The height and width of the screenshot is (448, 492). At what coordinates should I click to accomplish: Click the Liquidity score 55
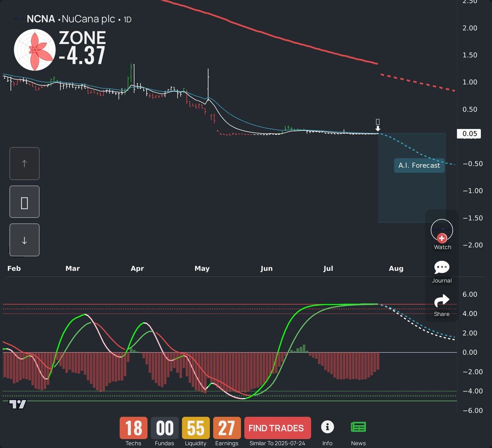(196, 428)
